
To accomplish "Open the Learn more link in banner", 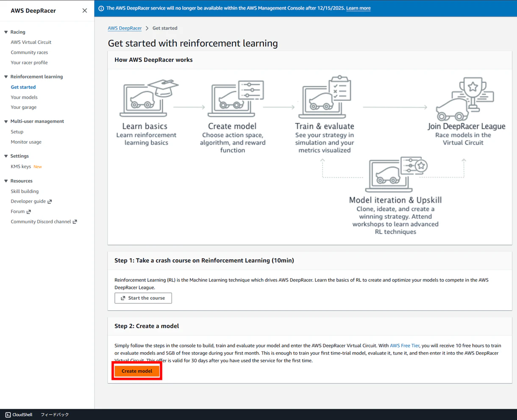I will point(358,8).
